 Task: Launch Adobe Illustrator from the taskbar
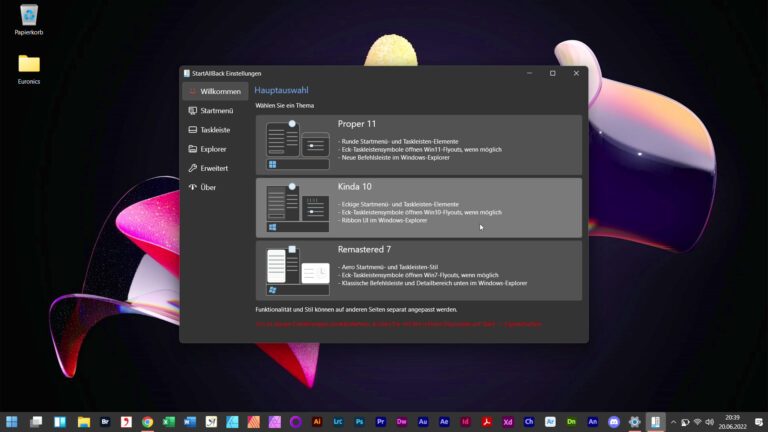click(x=317, y=422)
